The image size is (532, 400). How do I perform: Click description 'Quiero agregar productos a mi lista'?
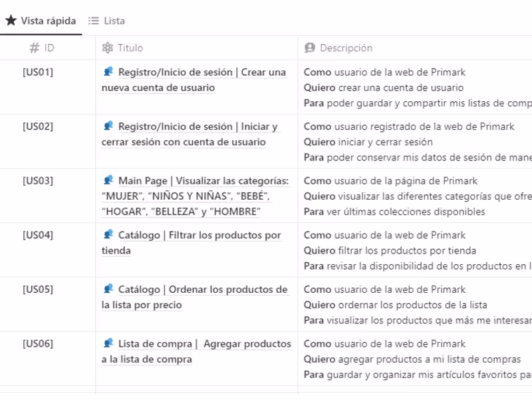pos(412,359)
